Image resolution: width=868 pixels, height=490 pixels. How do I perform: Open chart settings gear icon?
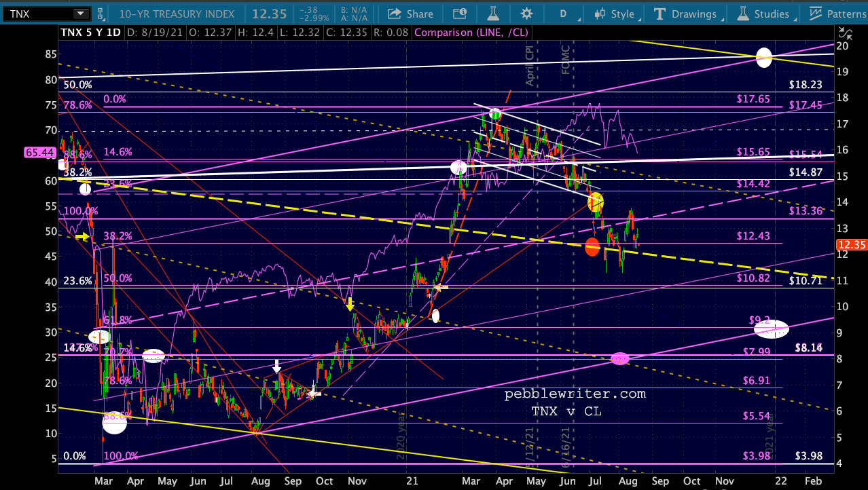[526, 14]
